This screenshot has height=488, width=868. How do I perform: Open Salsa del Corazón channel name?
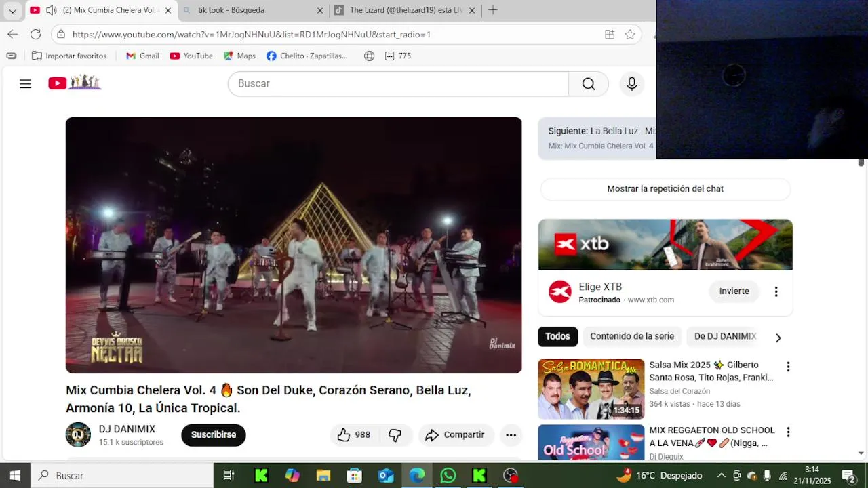[x=679, y=391]
